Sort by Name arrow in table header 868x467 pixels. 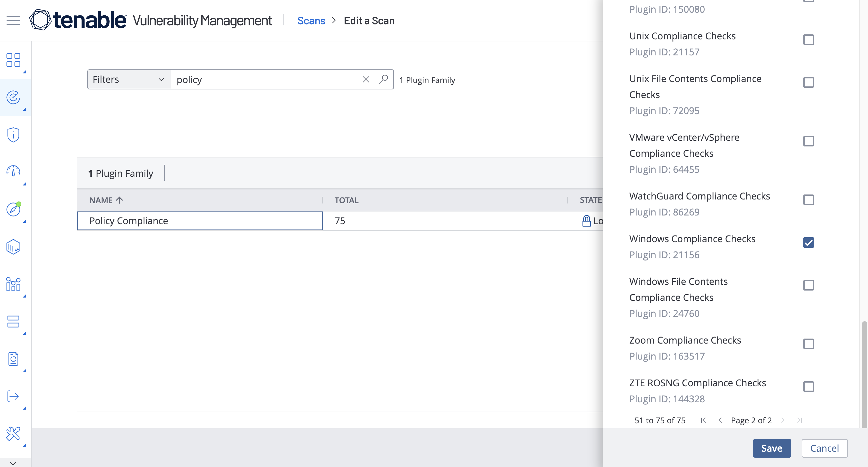pyautogui.click(x=119, y=200)
